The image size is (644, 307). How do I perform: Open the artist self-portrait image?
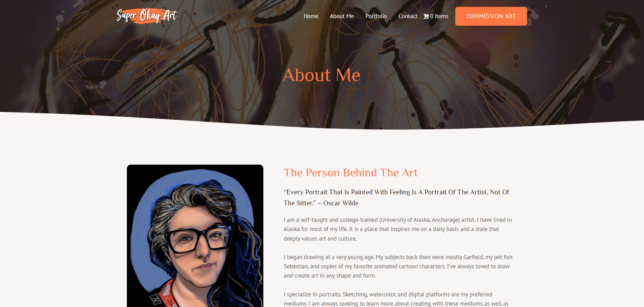[195, 236]
